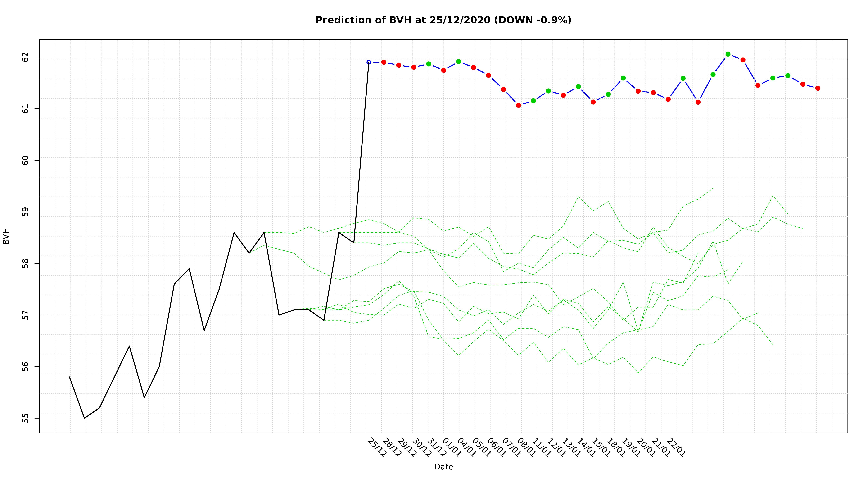Click the green prediction dot above 19/01

pos(623,78)
